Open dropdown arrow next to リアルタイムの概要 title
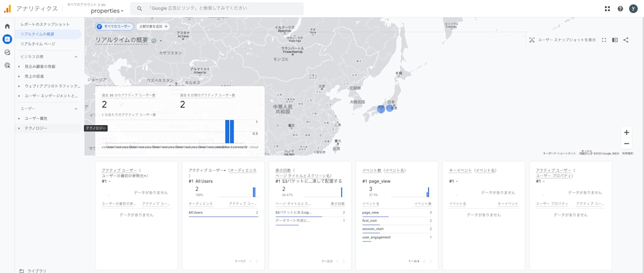The width and height of the screenshot is (644, 273). tap(160, 41)
